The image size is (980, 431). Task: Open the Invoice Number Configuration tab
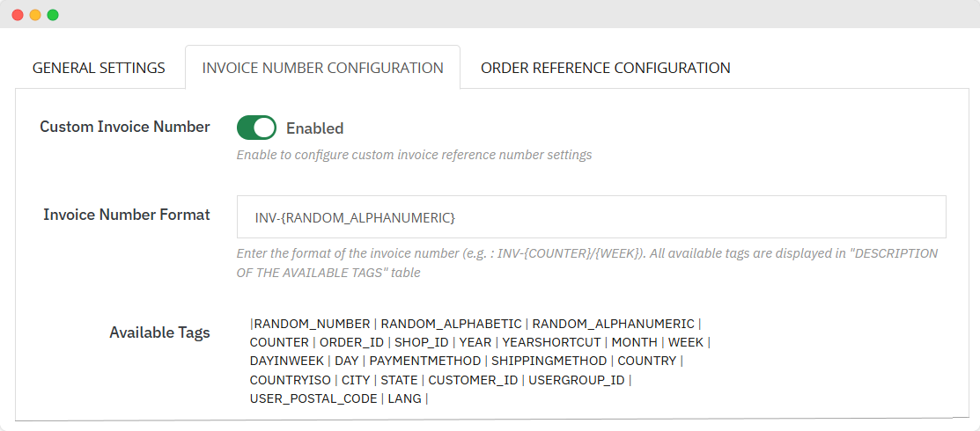322,68
